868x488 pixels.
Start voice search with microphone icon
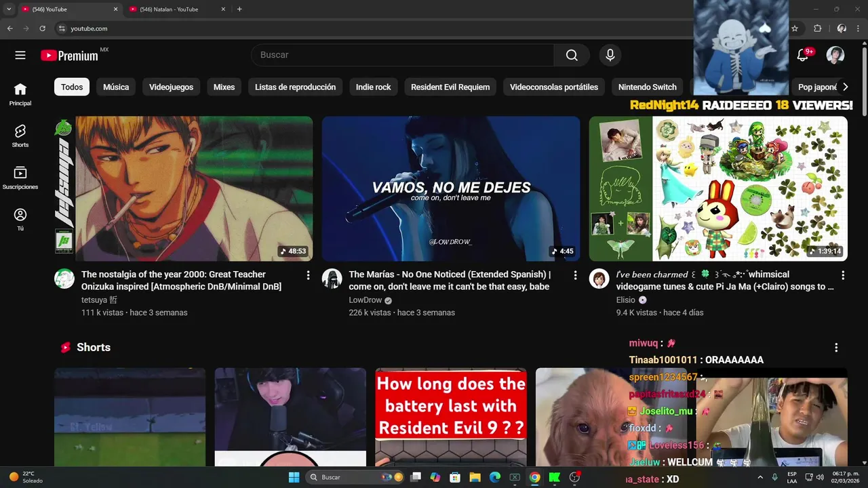610,55
